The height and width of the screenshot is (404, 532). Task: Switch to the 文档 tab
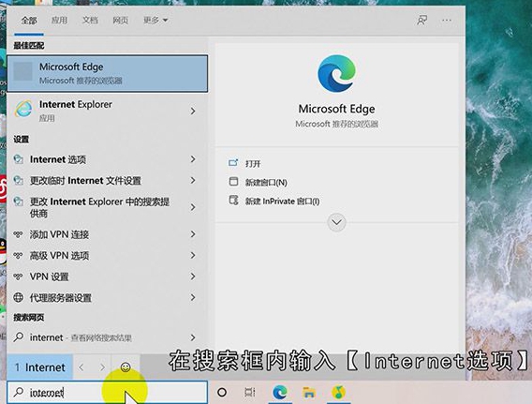click(x=90, y=21)
